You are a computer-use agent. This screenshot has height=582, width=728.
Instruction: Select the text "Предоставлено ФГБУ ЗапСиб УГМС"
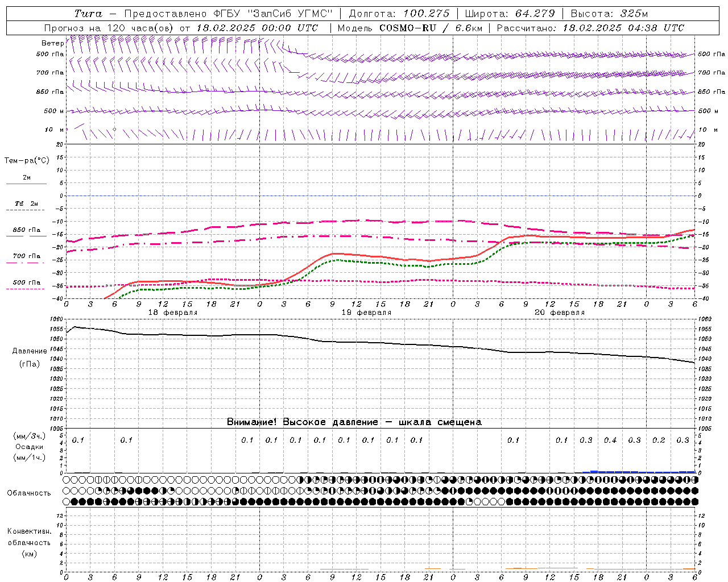pyautogui.click(x=228, y=14)
